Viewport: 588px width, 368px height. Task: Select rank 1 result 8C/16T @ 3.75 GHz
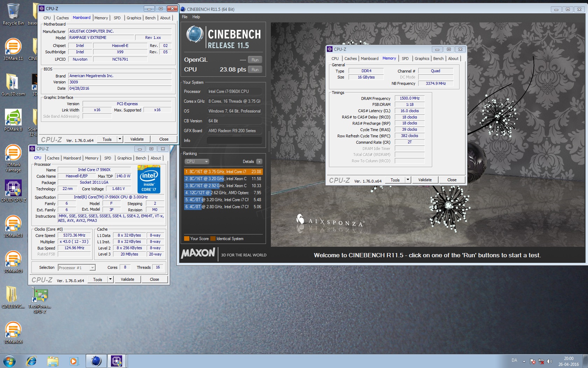(223, 172)
